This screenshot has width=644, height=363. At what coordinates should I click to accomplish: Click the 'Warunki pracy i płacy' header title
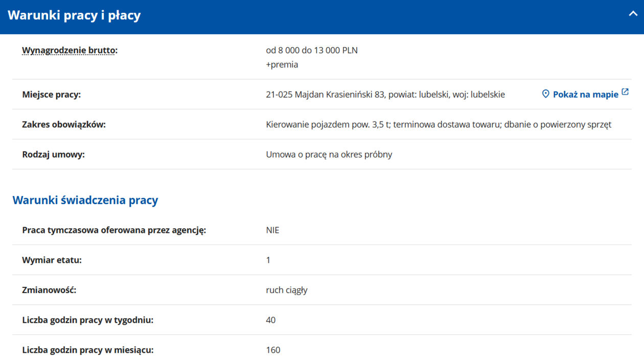[74, 15]
